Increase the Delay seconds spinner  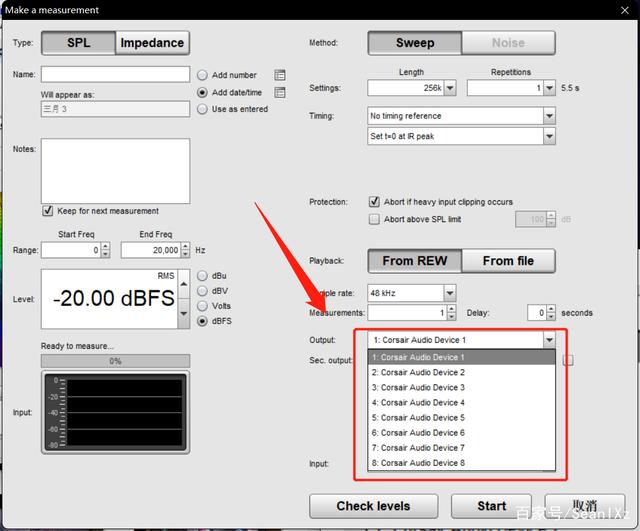(x=551, y=309)
